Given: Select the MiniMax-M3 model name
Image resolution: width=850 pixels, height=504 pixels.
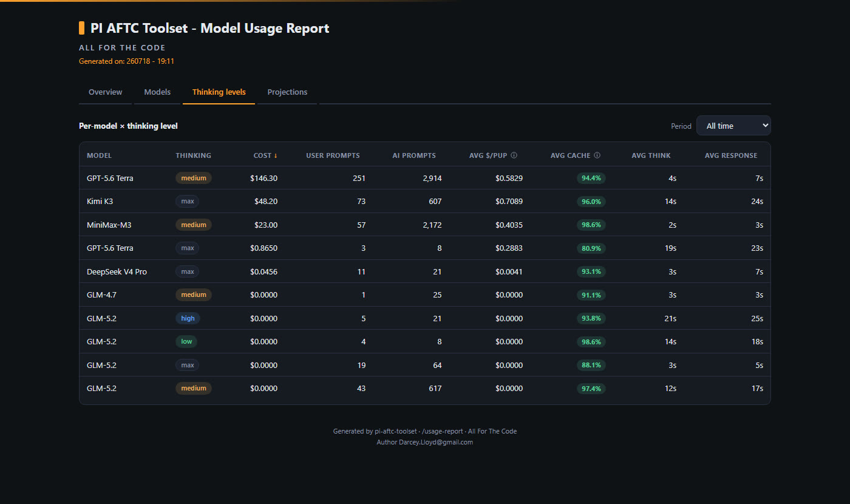Looking at the screenshot, I should pos(109,225).
